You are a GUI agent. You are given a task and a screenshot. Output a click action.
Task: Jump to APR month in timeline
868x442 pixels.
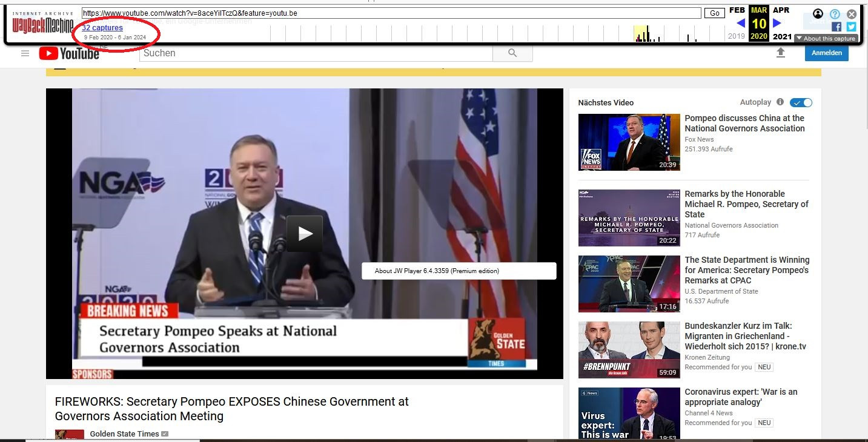(781, 10)
